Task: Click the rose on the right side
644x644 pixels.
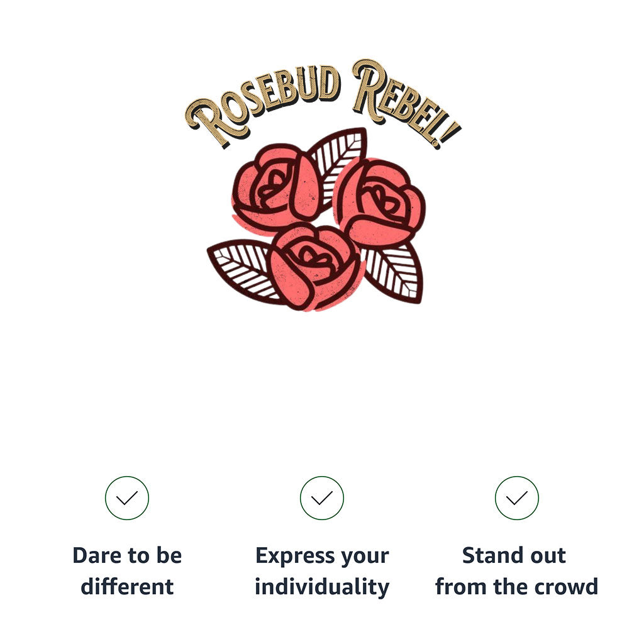Action: point(379,201)
